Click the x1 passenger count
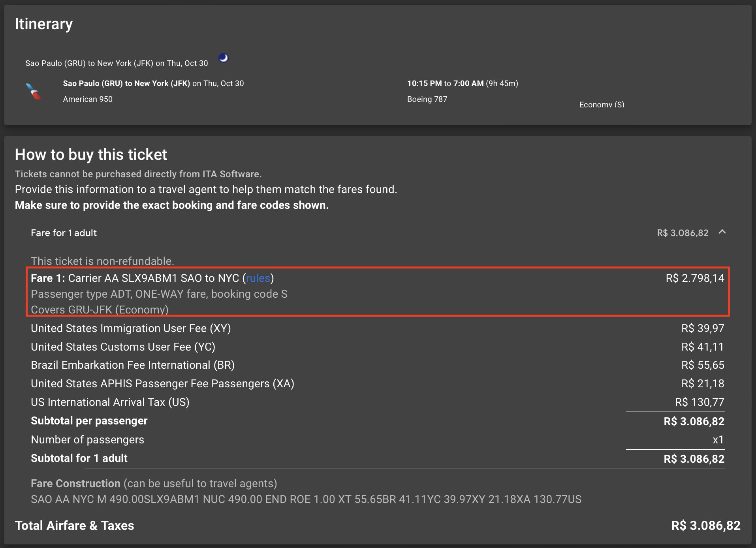Image resolution: width=756 pixels, height=548 pixels. [718, 439]
